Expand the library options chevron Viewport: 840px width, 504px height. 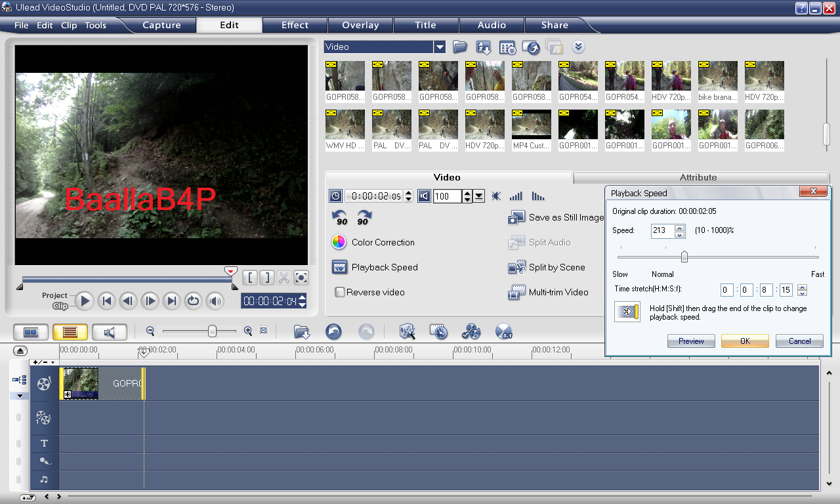[x=578, y=47]
